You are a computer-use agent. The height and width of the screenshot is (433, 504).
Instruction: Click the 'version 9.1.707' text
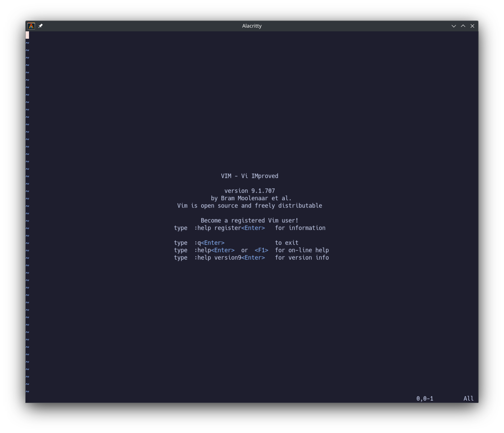pyautogui.click(x=250, y=191)
